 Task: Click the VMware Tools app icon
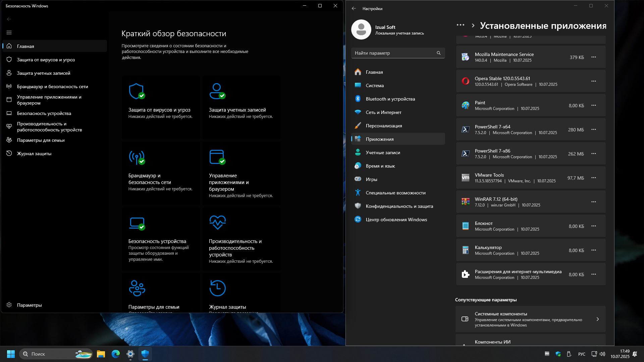tap(465, 178)
